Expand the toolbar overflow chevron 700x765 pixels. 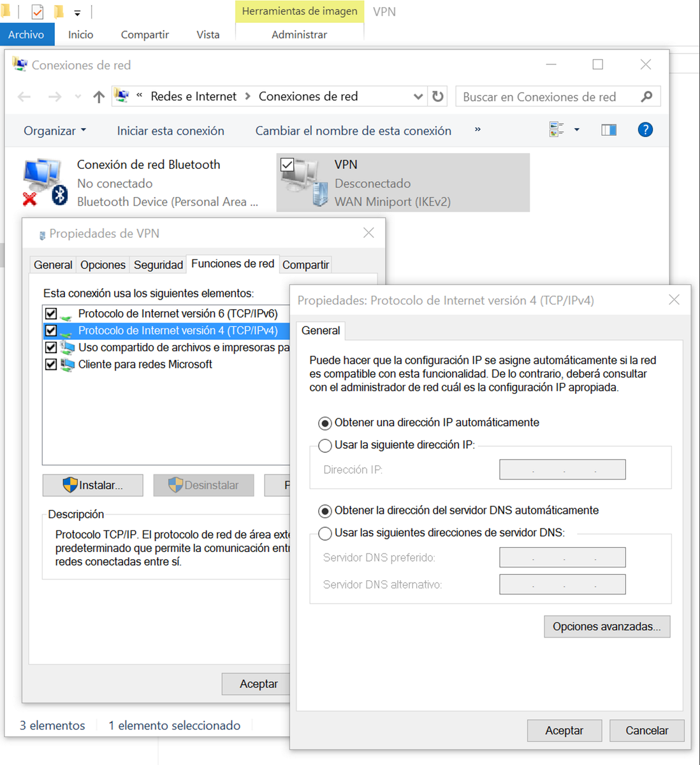click(x=478, y=130)
